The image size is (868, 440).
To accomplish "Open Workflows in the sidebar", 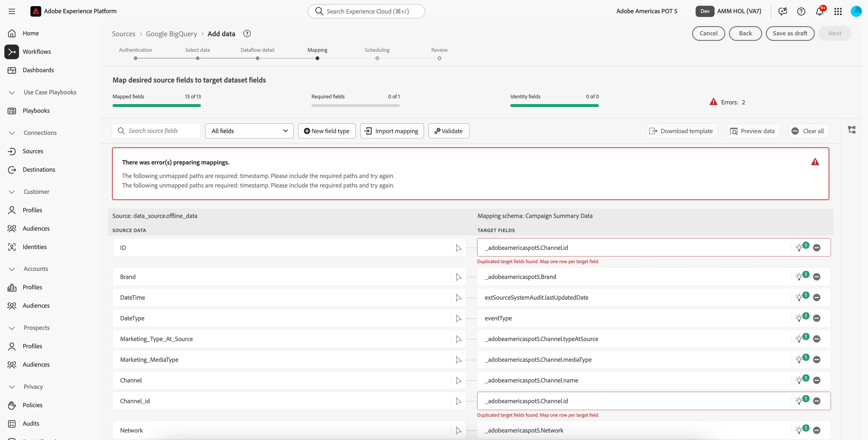I will click(x=36, y=51).
